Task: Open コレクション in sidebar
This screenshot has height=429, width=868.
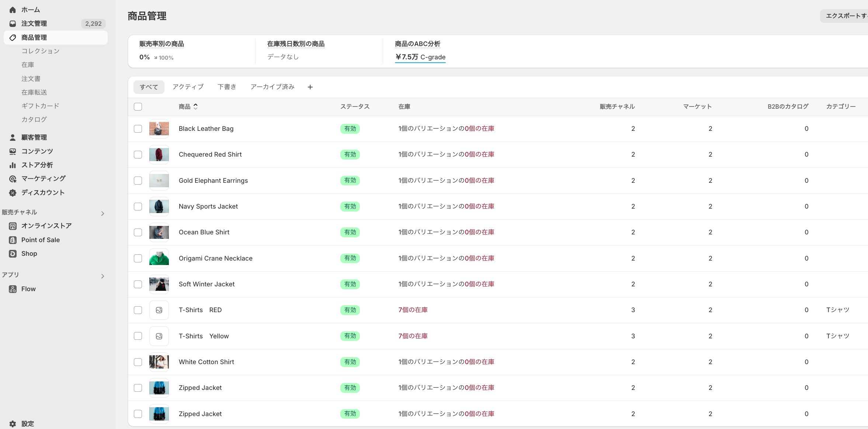Action: pyautogui.click(x=41, y=51)
